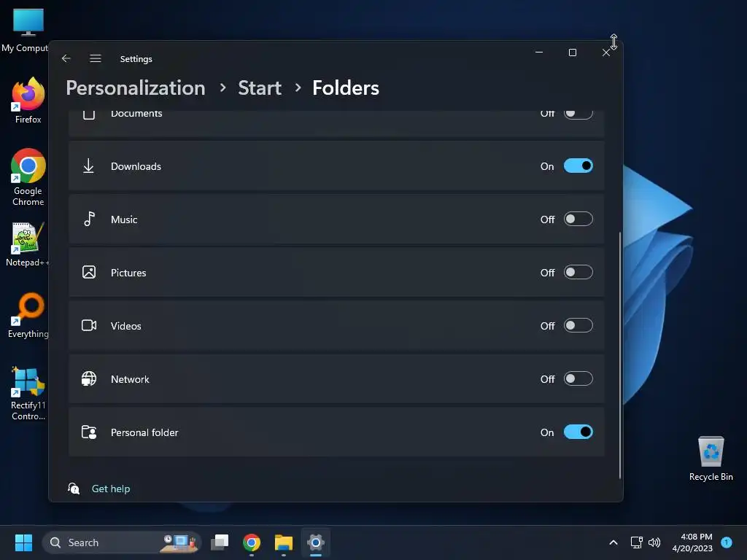Click the Music note icon
Image resolution: width=747 pixels, height=560 pixels.
[89, 219]
